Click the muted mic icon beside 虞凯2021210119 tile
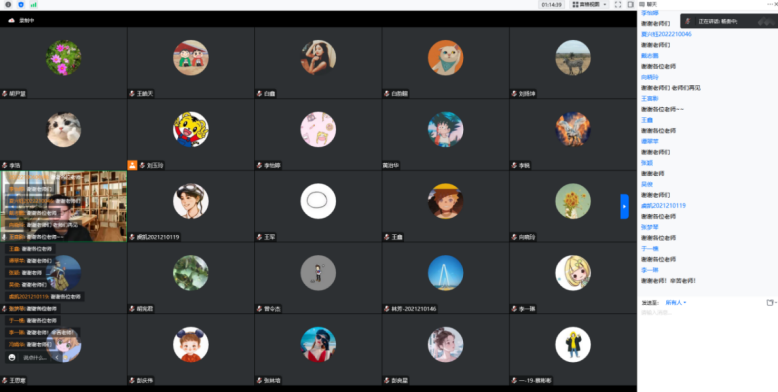The height and width of the screenshot is (392, 778). 132,237
